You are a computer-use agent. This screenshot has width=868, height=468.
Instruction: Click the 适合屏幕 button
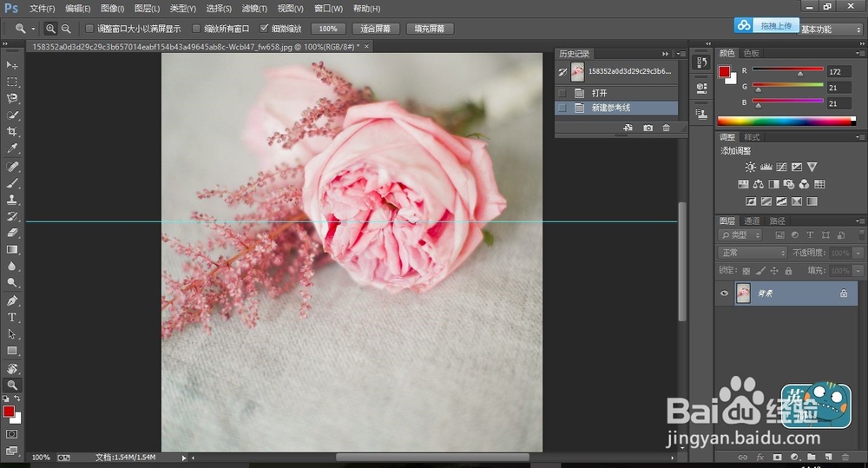click(375, 29)
